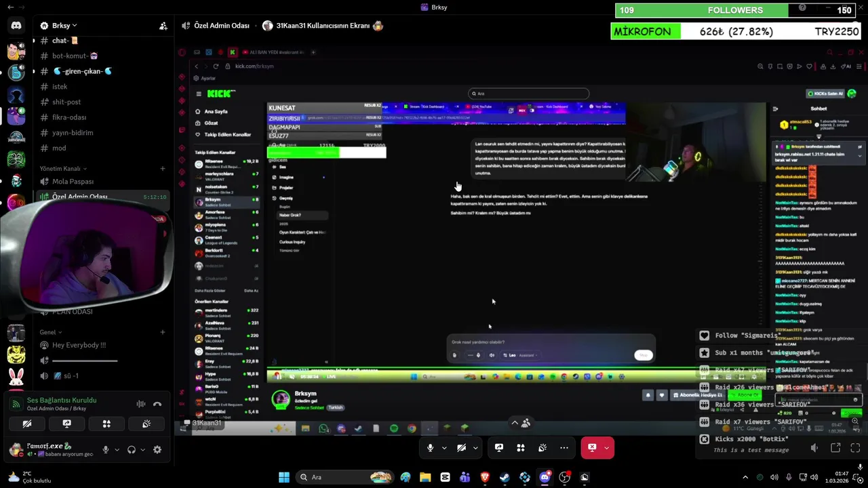The height and width of the screenshot is (488, 868).
Task: Share screen from call control bar
Action: 499,447
